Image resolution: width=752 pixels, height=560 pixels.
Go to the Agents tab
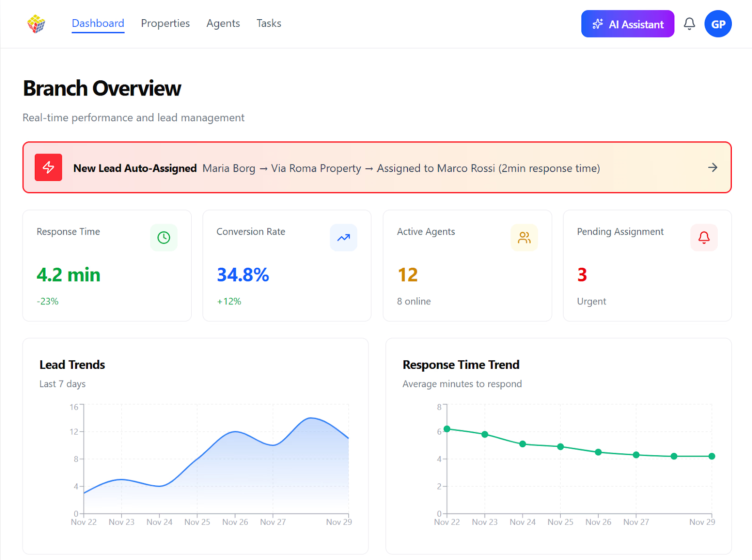[223, 23]
